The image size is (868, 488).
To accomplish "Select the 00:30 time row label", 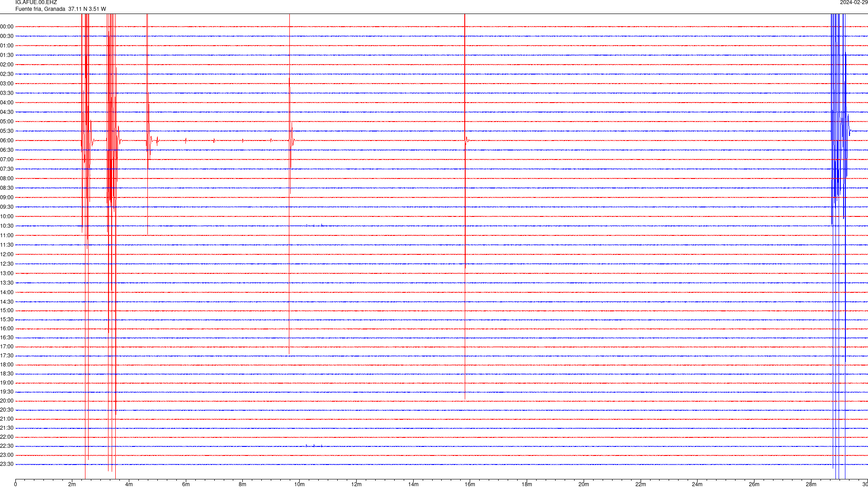I will [x=7, y=36].
